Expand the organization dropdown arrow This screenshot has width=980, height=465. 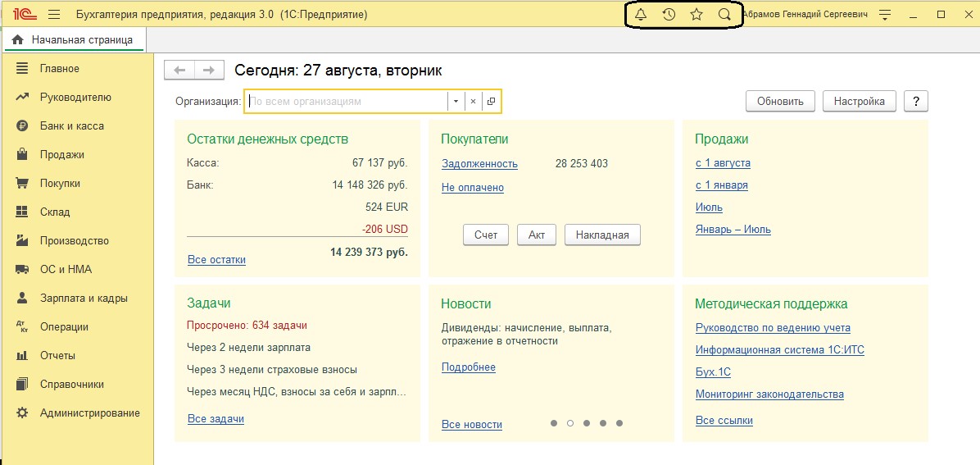(456, 102)
